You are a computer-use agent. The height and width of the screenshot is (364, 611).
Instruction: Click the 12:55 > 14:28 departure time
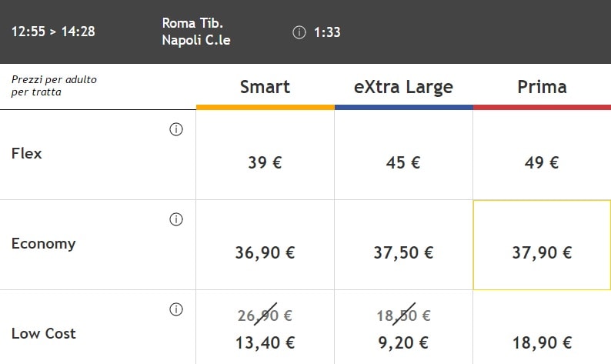tap(53, 32)
